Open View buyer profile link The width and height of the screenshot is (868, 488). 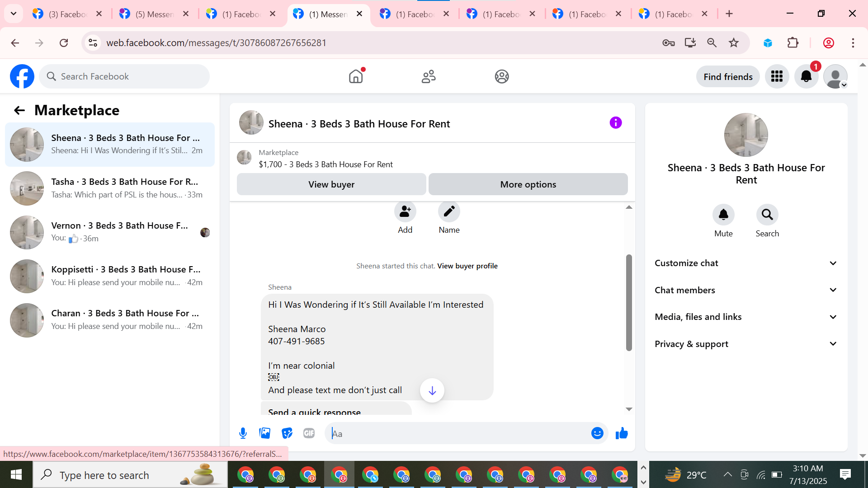(467, 266)
